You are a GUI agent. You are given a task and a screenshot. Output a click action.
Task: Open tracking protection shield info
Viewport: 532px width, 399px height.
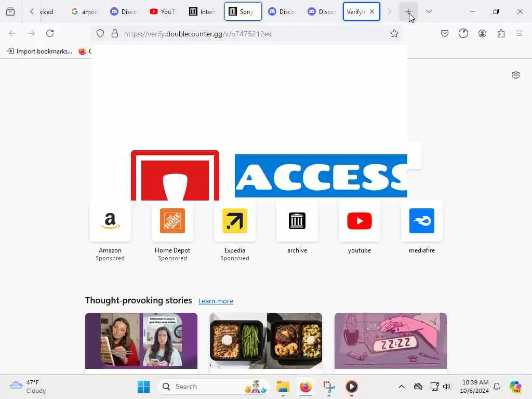100,33
